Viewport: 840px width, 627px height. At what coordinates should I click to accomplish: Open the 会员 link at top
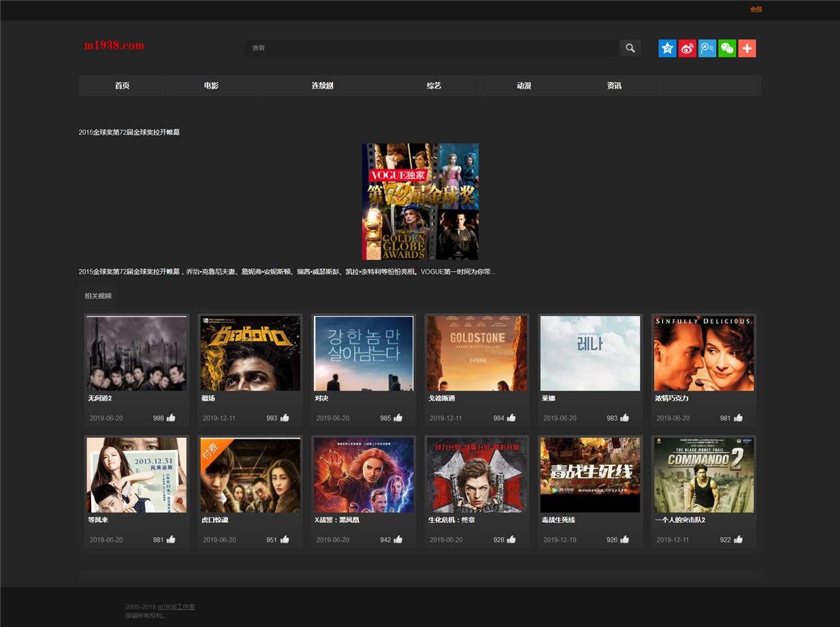(x=756, y=10)
